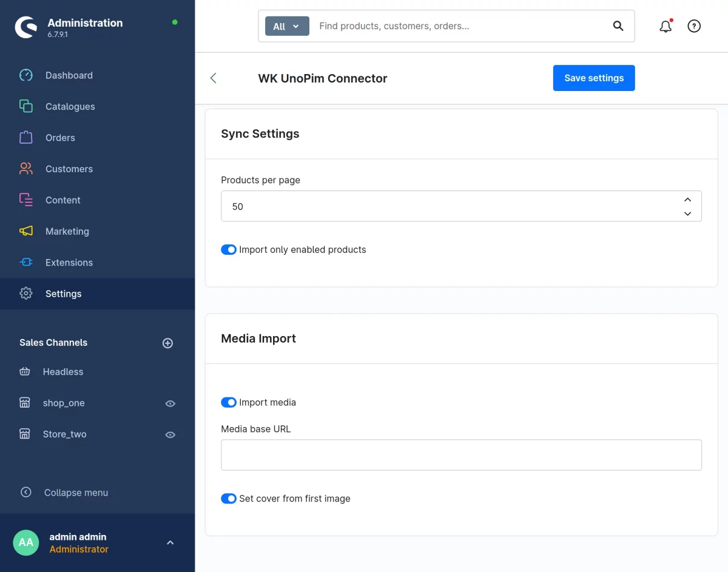Go back using the arrow icon
The image size is (728, 572).
pyautogui.click(x=214, y=78)
